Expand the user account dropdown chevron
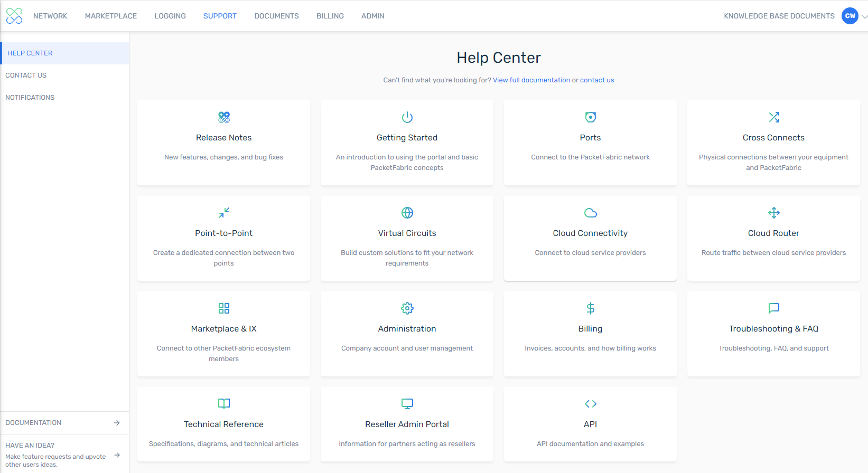The image size is (868, 473). [x=864, y=16]
